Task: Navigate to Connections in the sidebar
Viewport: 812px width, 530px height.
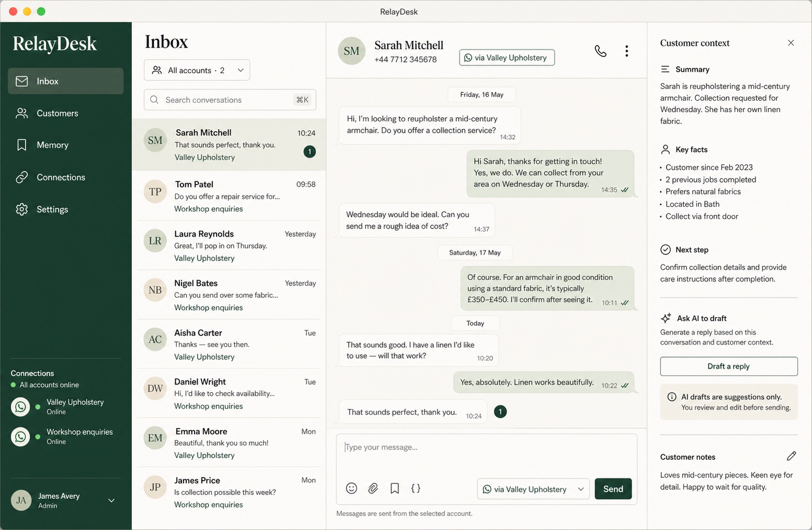Action: 66,177
